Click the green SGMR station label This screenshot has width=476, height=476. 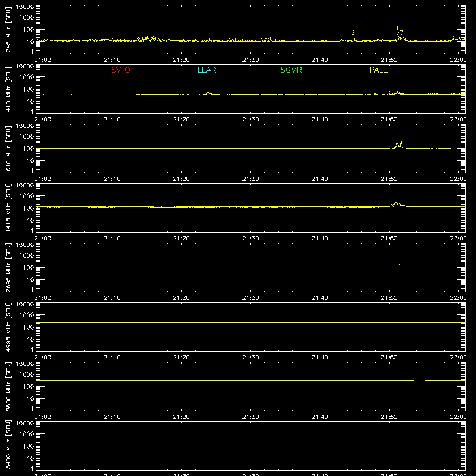click(291, 70)
